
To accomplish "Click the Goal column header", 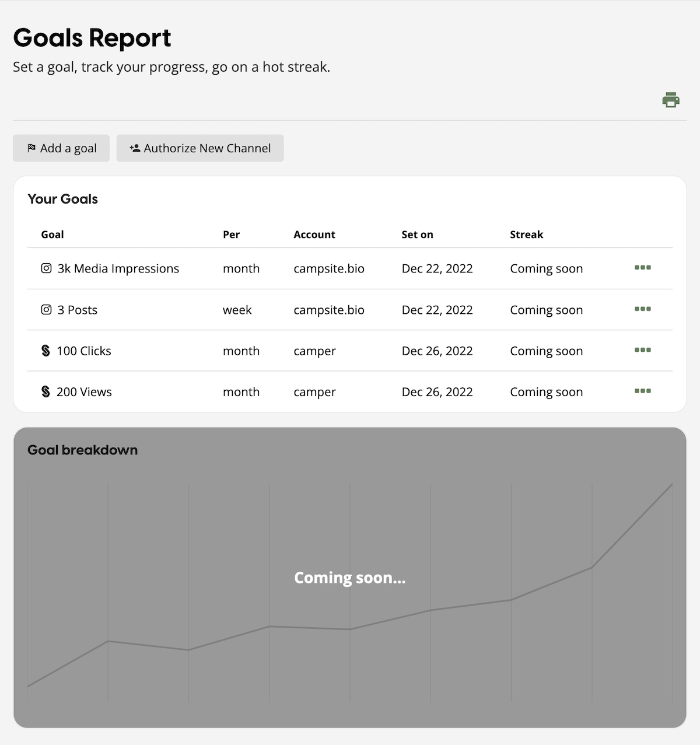I will [x=52, y=235].
